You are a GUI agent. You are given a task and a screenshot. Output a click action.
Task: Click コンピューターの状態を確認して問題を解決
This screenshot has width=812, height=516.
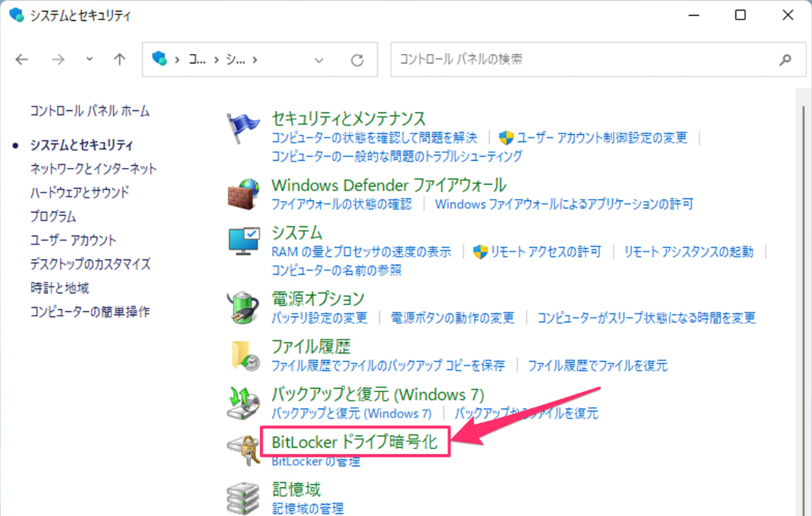pyautogui.click(x=375, y=138)
